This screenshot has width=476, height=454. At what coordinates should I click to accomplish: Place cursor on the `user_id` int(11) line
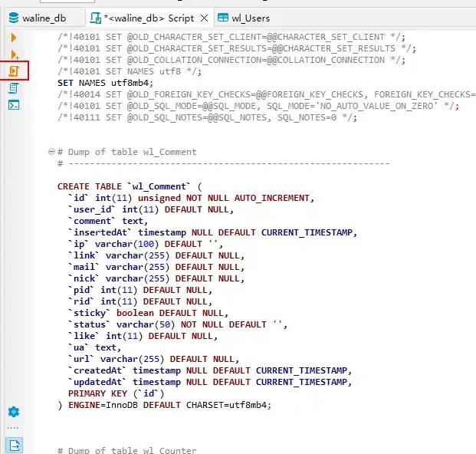point(151,209)
